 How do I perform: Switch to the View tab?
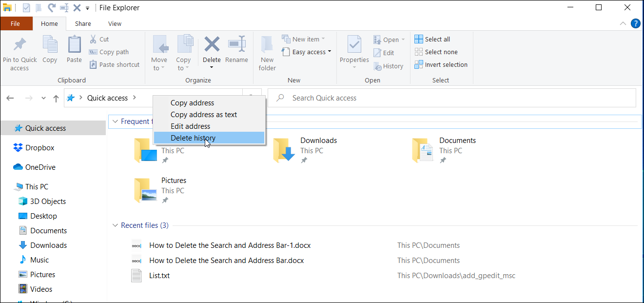[x=115, y=23]
